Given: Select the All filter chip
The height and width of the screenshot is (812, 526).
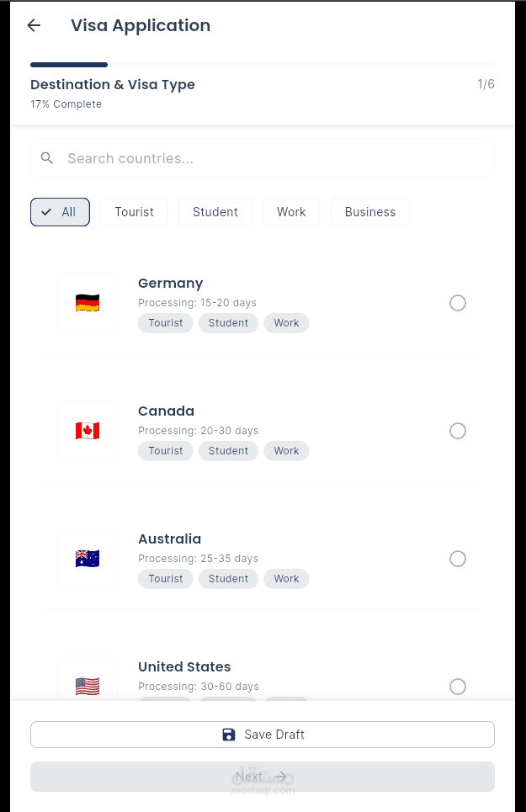Looking at the screenshot, I should pos(60,212).
